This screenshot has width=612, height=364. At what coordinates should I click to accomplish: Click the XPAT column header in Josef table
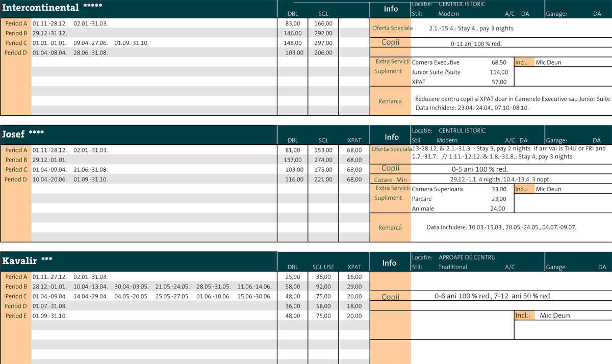click(354, 141)
